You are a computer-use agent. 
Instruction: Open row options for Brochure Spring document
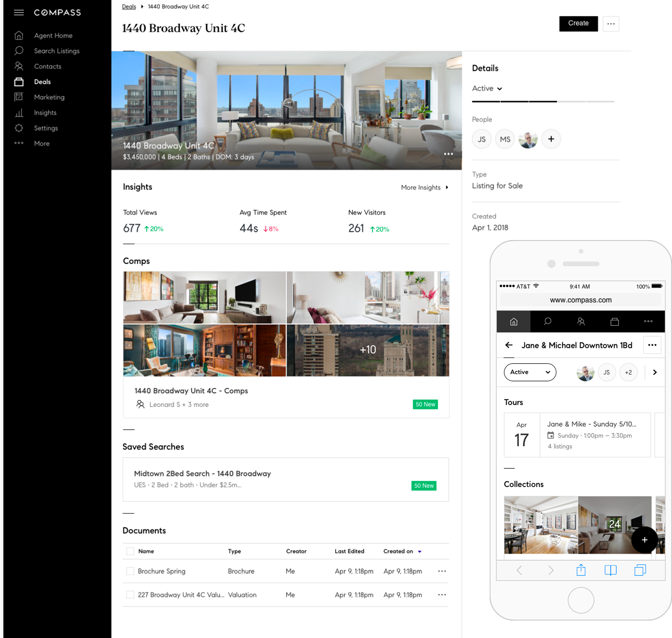pyautogui.click(x=442, y=571)
